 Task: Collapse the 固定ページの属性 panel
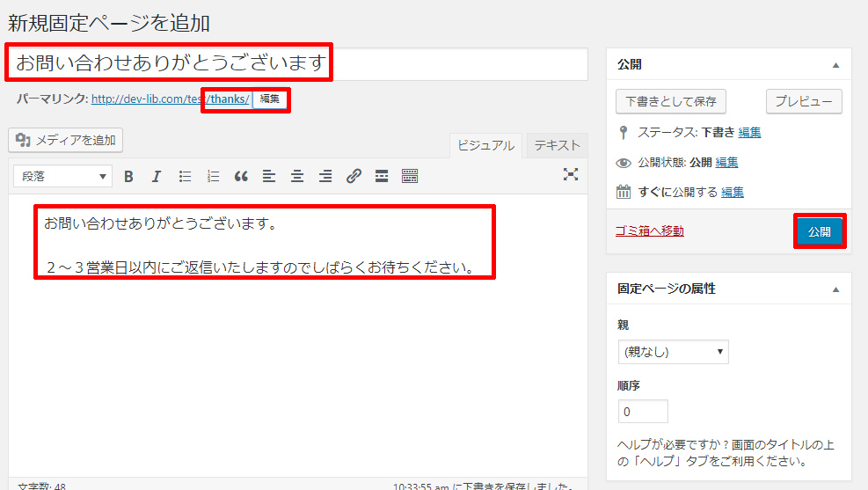click(x=835, y=289)
